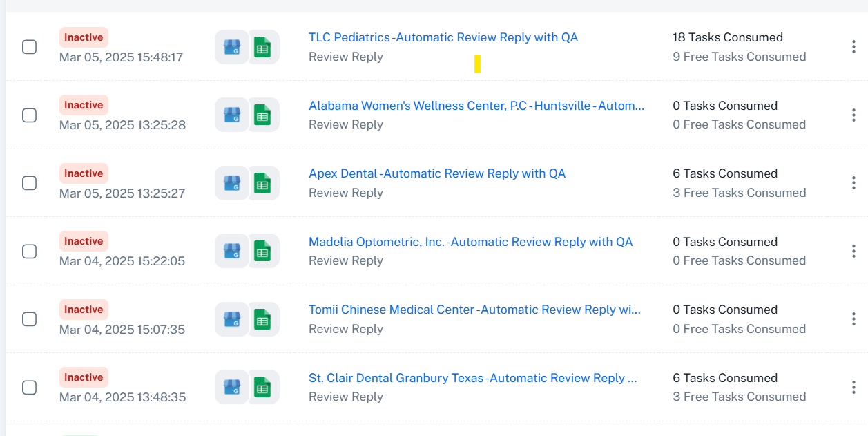This screenshot has width=868, height=436.
Task: Click Google Business icon in Madelia Optometric row
Action: 231,251
